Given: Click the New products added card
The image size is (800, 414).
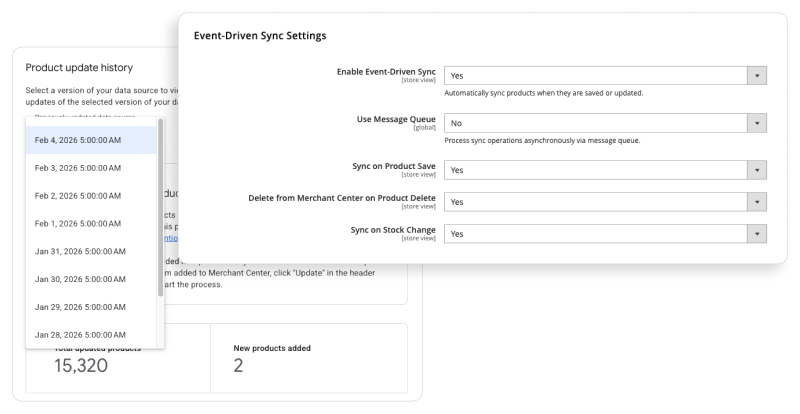Looking at the screenshot, I should pyautogui.click(x=308, y=358).
